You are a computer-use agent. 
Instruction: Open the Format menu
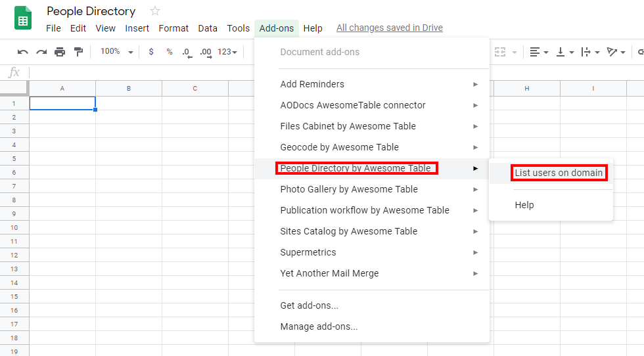[x=173, y=28]
